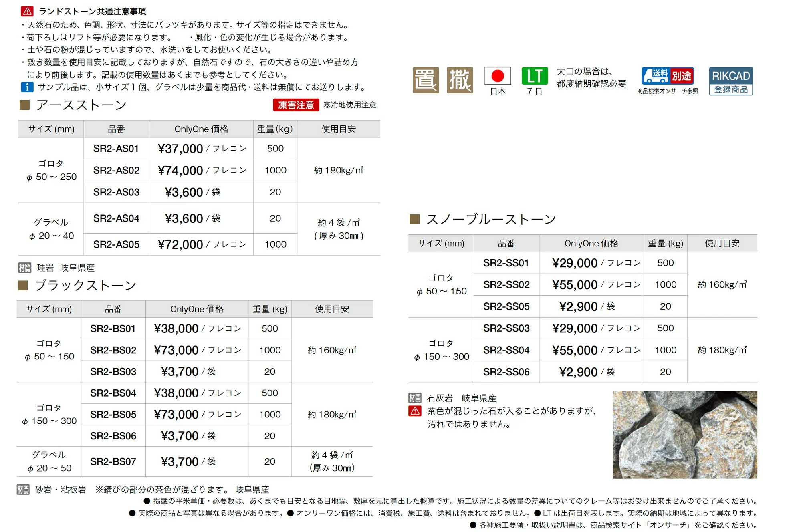Select product code SR2-BS01
Image resolution: width=801 pixels, height=532 pixels.
tap(113, 328)
